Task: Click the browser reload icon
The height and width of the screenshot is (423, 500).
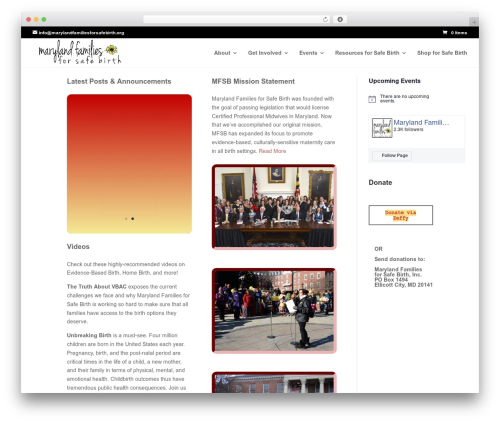Action: coord(325,19)
